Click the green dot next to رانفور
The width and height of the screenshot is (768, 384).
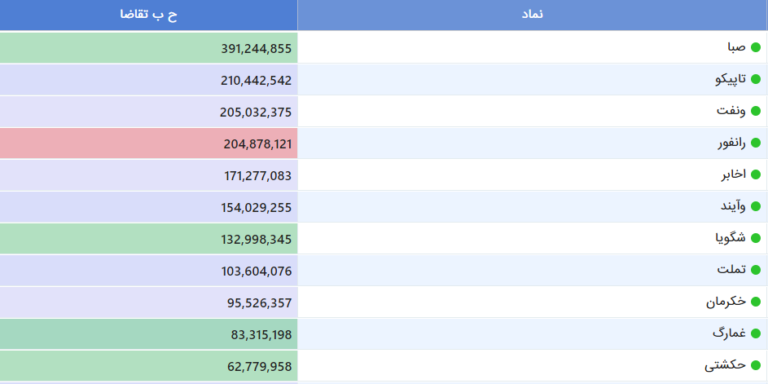pyautogui.click(x=756, y=143)
